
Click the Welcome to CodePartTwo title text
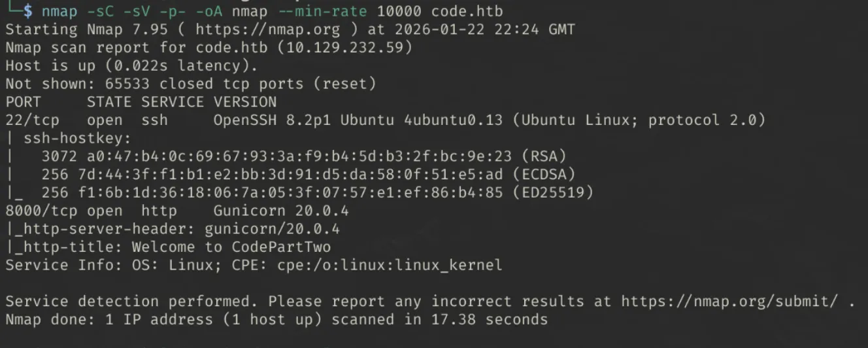[x=231, y=247]
